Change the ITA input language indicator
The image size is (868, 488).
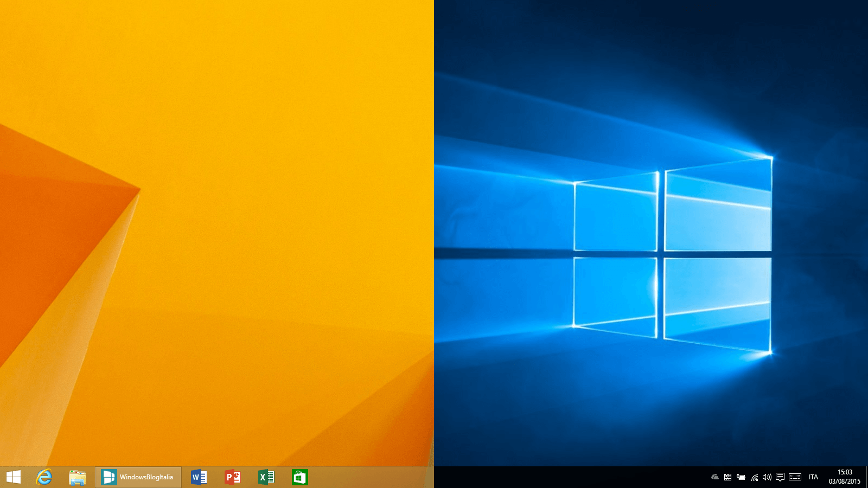(813, 477)
